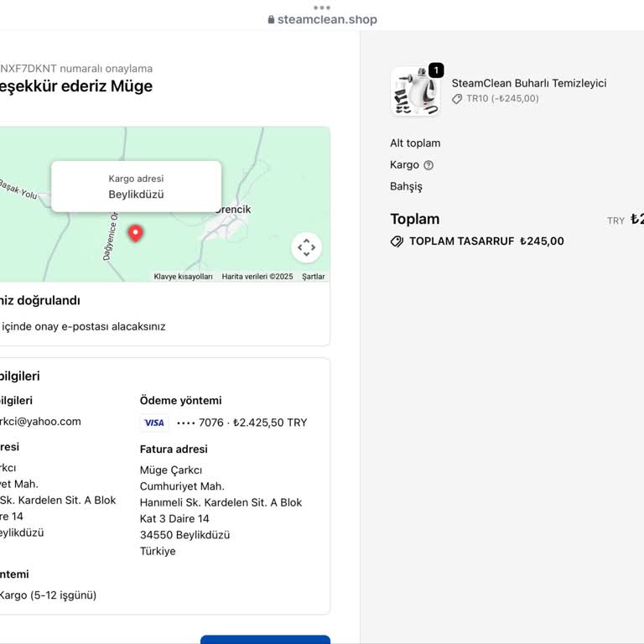Open the SteamClean product thumbnail
The width and height of the screenshot is (644, 644).
pyautogui.click(x=416, y=91)
